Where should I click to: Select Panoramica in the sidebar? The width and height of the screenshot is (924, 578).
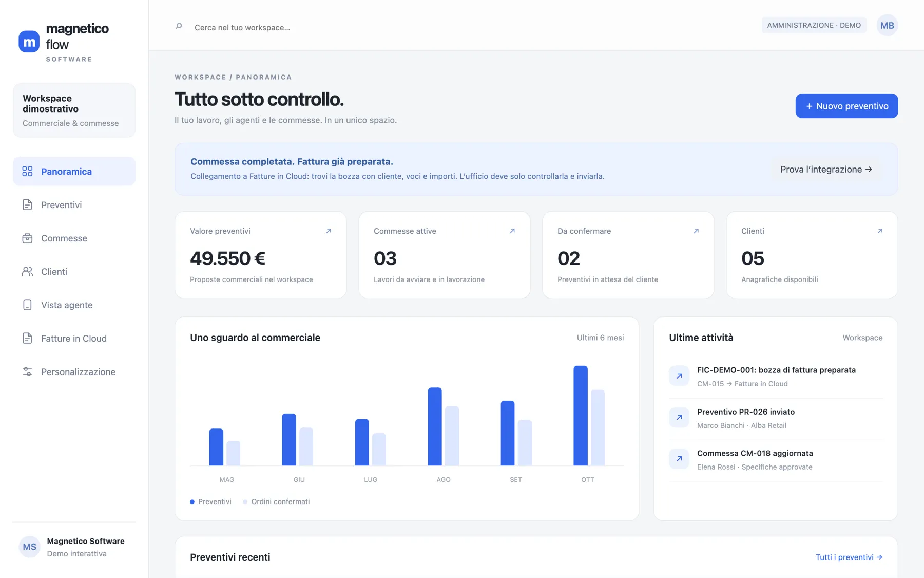[x=74, y=171]
